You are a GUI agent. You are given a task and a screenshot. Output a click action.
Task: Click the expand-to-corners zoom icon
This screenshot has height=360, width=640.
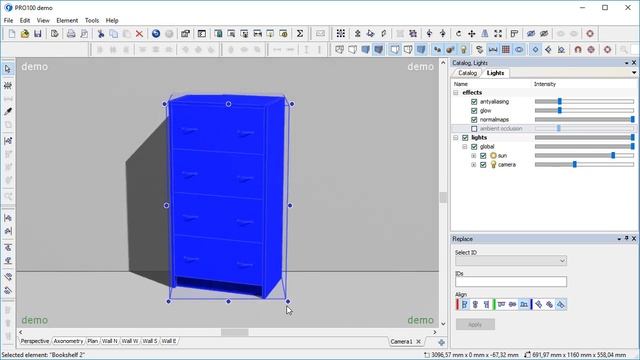[498, 34]
